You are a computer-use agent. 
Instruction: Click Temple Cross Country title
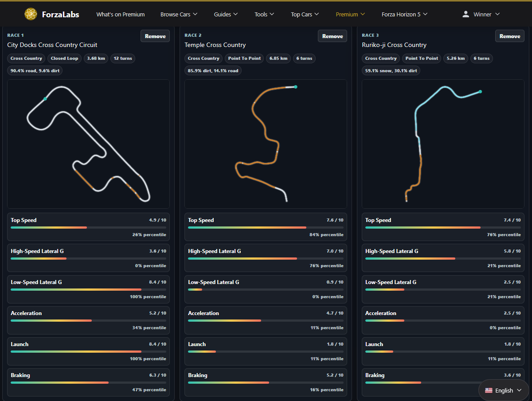[215, 45]
